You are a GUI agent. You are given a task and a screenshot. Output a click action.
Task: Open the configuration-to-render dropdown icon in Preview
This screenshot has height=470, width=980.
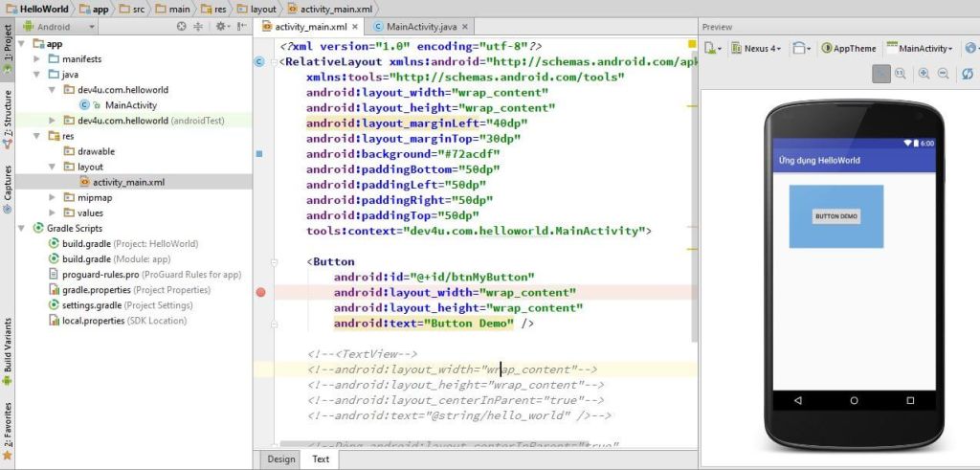coord(713,48)
